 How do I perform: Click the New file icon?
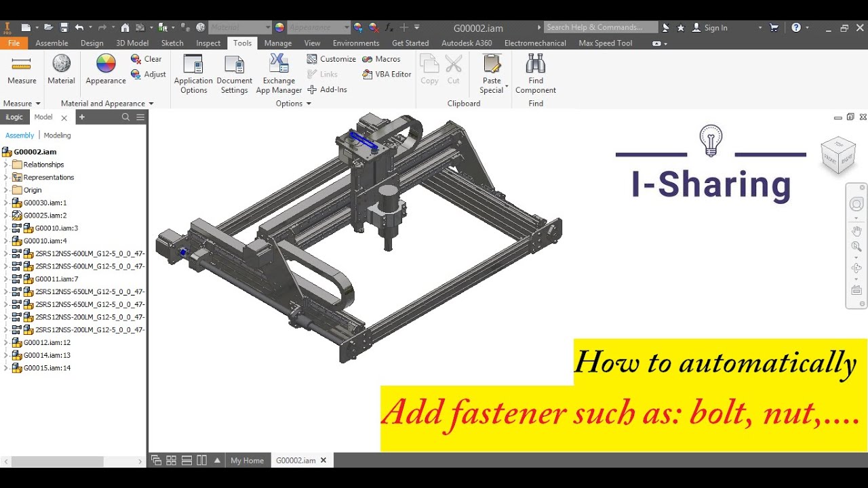26,28
